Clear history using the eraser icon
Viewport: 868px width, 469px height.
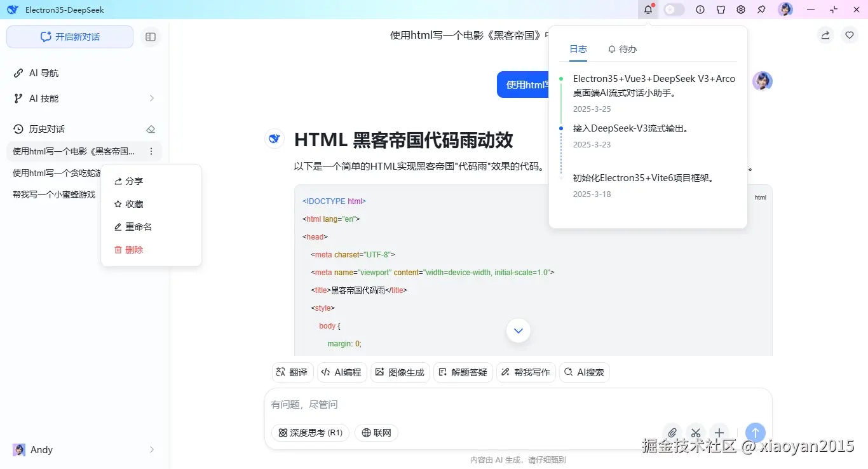coord(151,128)
